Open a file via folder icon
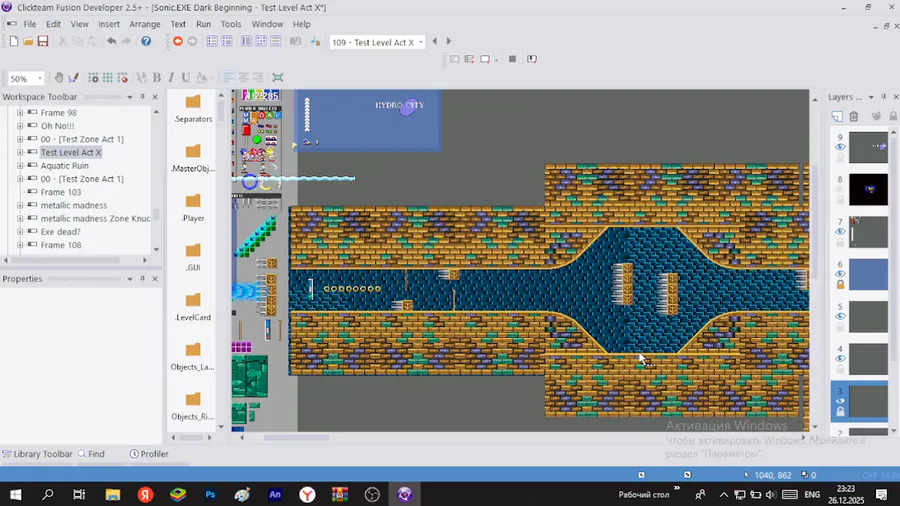Image resolution: width=900 pixels, height=506 pixels. pyautogui.click(x=28, y=41)
